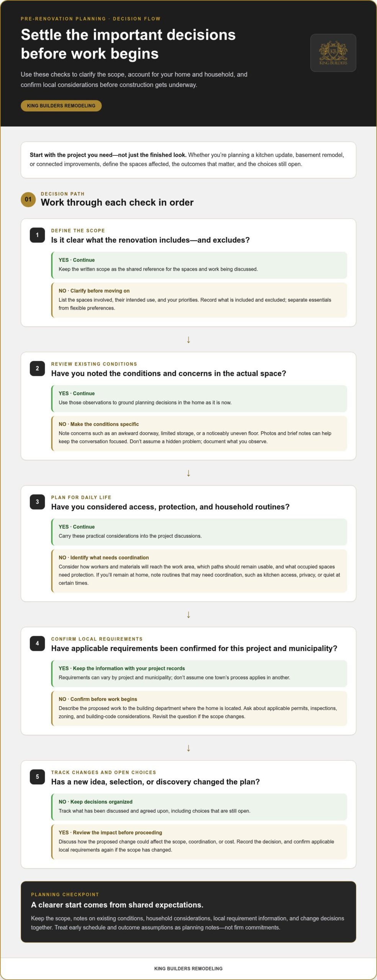
Task: Click the gold 01 decision path badge
Action: 28,199
